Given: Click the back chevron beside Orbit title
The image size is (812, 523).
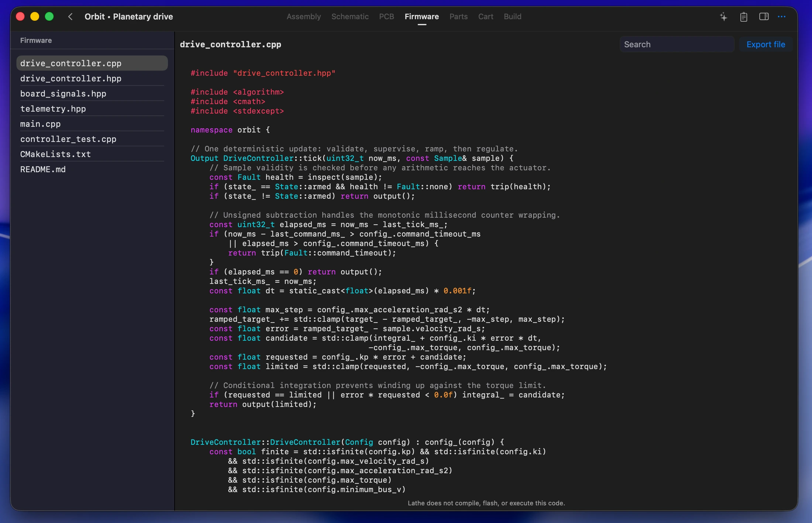Looking at the screenshot, I should click(x=70, y=17).
